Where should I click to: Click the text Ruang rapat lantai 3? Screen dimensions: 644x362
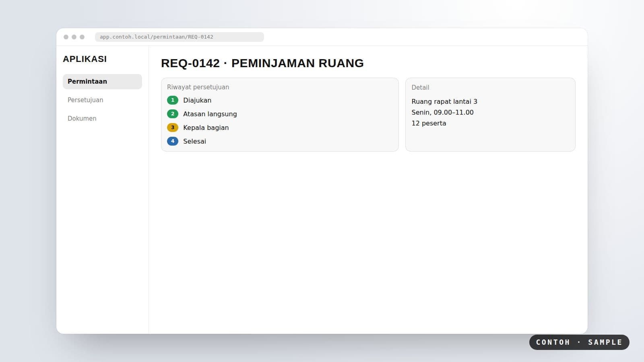[444, 101]
